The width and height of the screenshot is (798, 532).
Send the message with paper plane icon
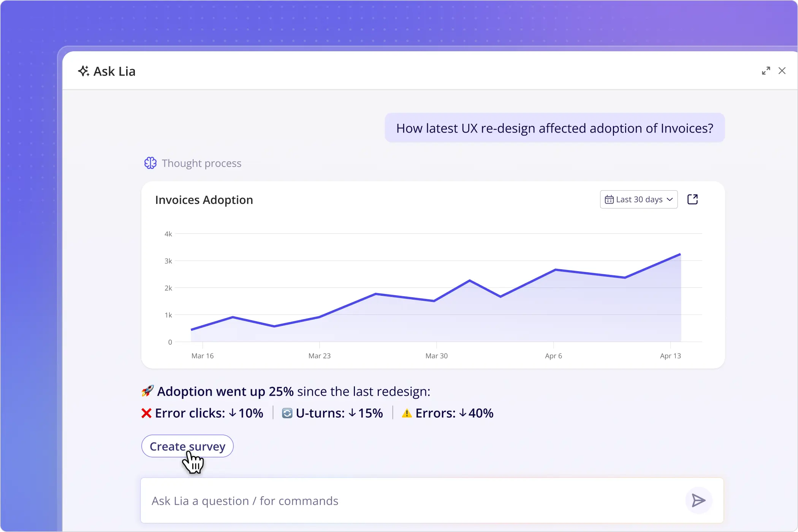698,500
